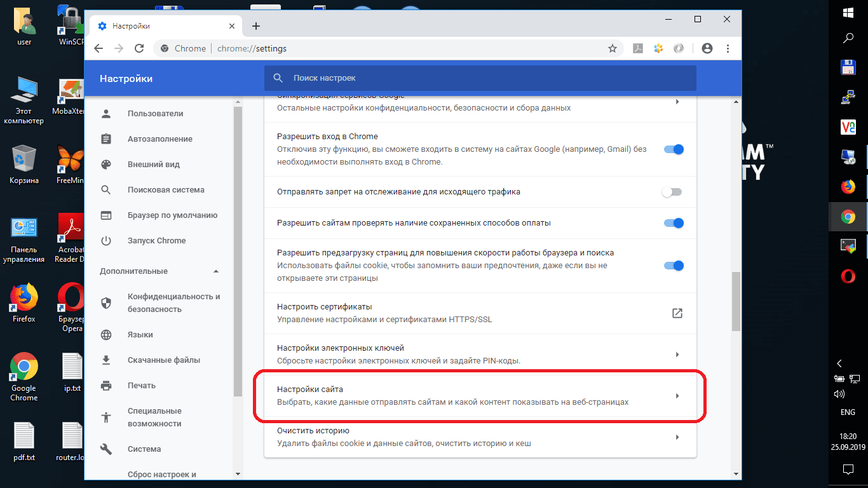
Task: Click the gray round extension icon
Action: pyautogui.click(x=679, y=48)
